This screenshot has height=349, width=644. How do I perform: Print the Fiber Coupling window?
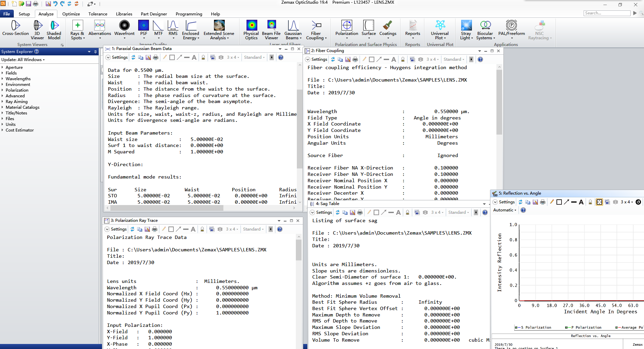(x=355, y=59)
